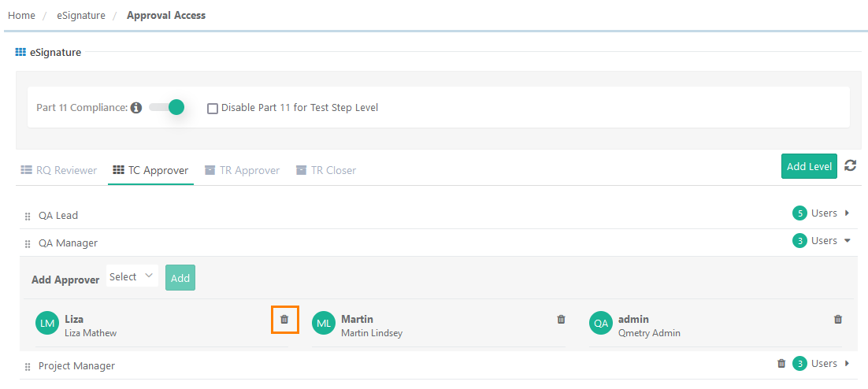Expand QA Lead users list
The image size is (868, 389).
pos(847,213)
